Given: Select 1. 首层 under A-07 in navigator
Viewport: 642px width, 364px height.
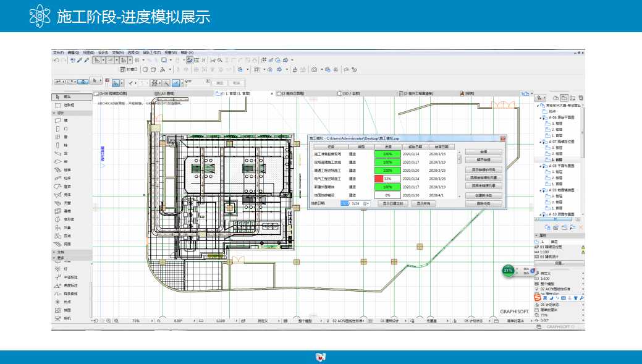Looking at the screenshot, I should [x=553, y=159].
